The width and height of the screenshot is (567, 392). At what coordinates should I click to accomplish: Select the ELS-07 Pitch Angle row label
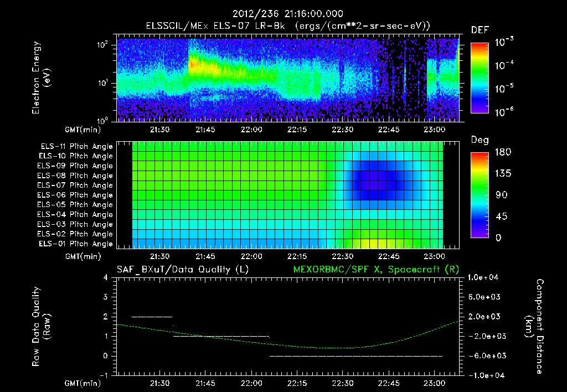pos(75,185)
